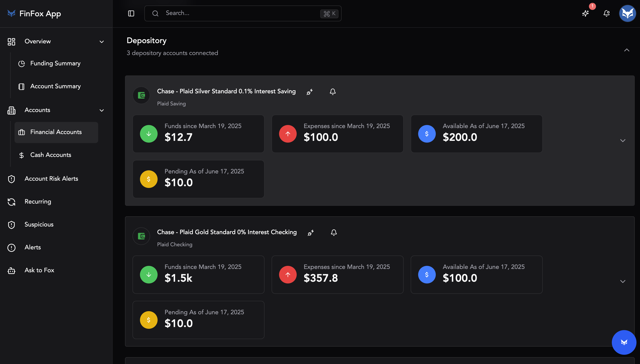Collapse the Accounts section chevron
The image size is (640, 364).
click(x=101, y=110)
